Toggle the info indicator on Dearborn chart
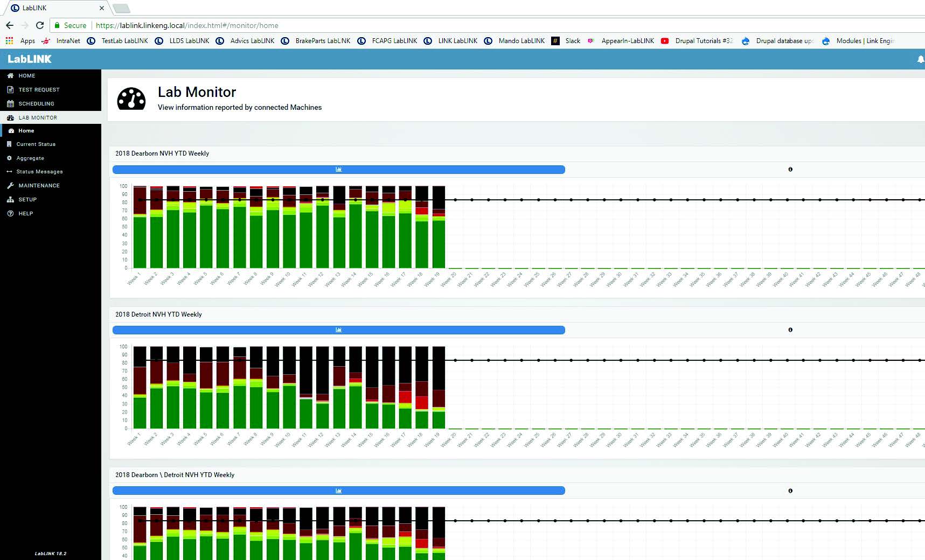The width and height of the screenshot is (925, 560). coord(790,169)
